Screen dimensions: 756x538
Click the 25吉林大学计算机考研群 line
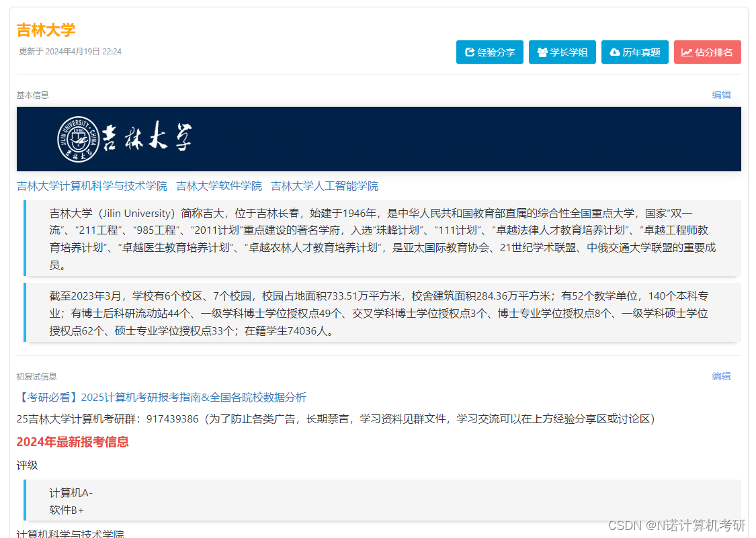click(x=335, y=419)
